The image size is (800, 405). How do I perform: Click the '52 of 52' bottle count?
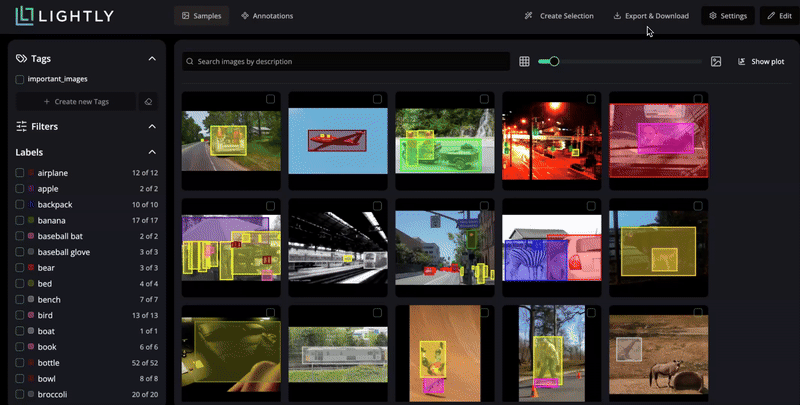pyautogui.click(x=144, y=363)
